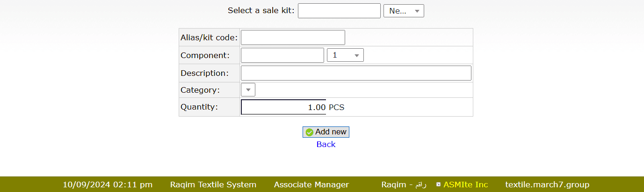Click the small icon beside ASMIte Inc
The image size is (644, 192).
click(439, 185)
